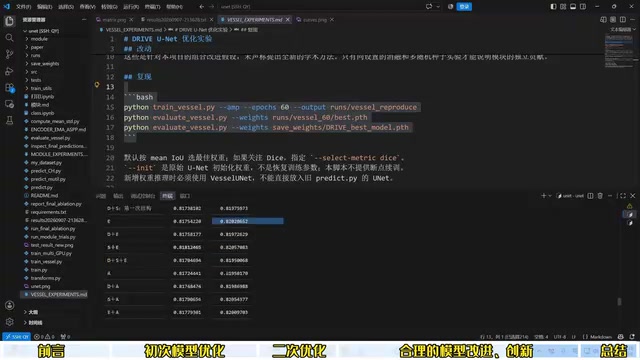The width and height of the screenshot is (640, 360).
Task: Close the VESSEL_EXPERIMENTS.md tab
Action: point(288,20)
